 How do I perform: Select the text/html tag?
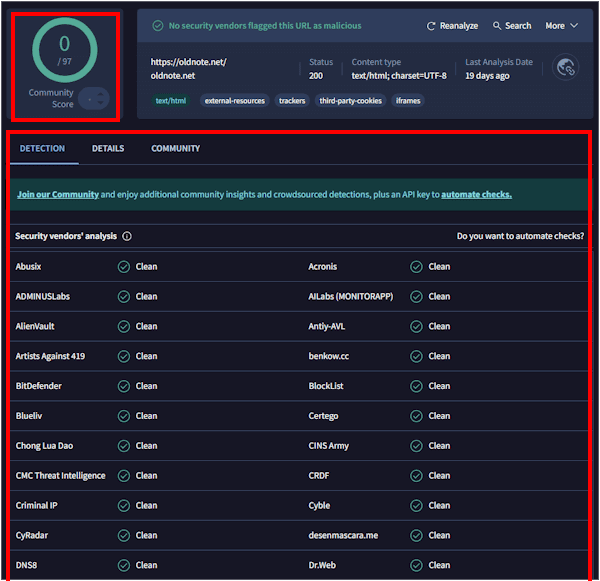171,101
